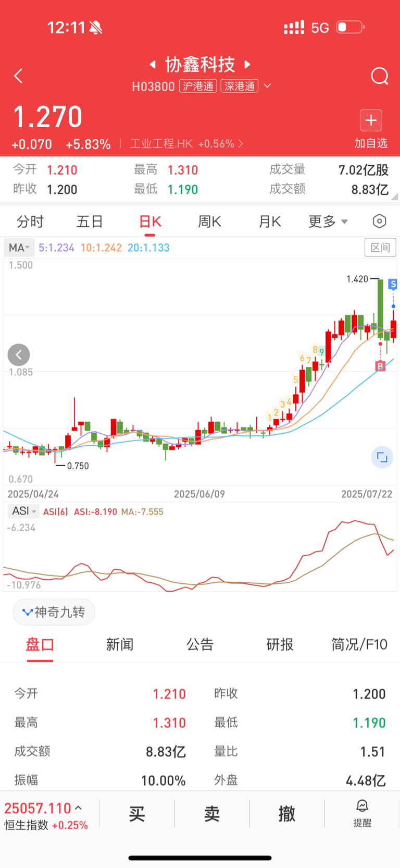Switch to the 简况/F10 tab
400x868 pixels.
tap(359, 645)
